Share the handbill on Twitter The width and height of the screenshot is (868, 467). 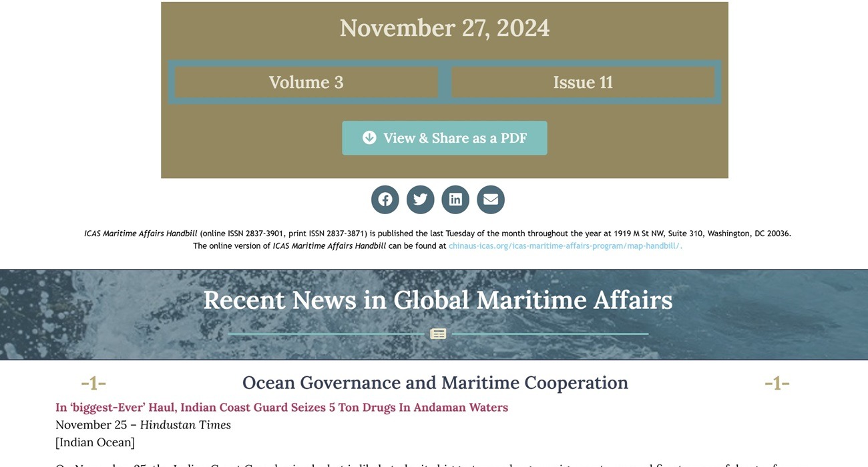click(x=421, y=199)
